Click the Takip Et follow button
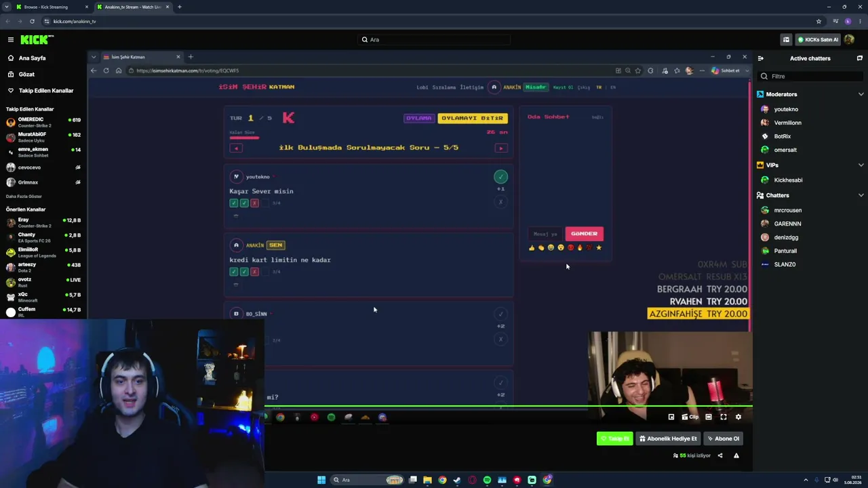 (x=615, y=439)
